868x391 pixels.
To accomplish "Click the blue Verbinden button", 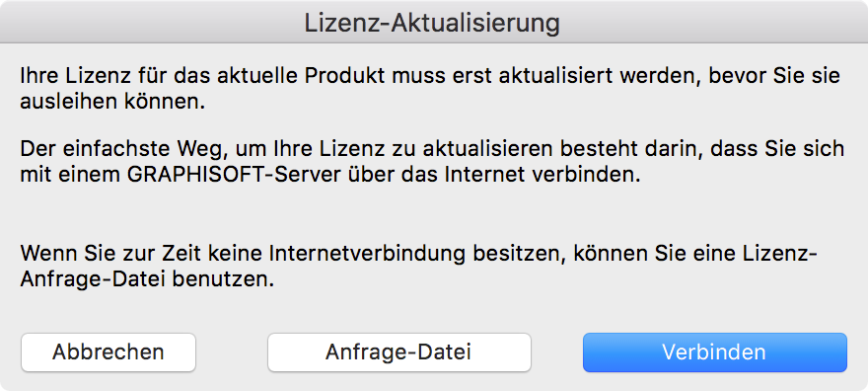I will [715, 352].
